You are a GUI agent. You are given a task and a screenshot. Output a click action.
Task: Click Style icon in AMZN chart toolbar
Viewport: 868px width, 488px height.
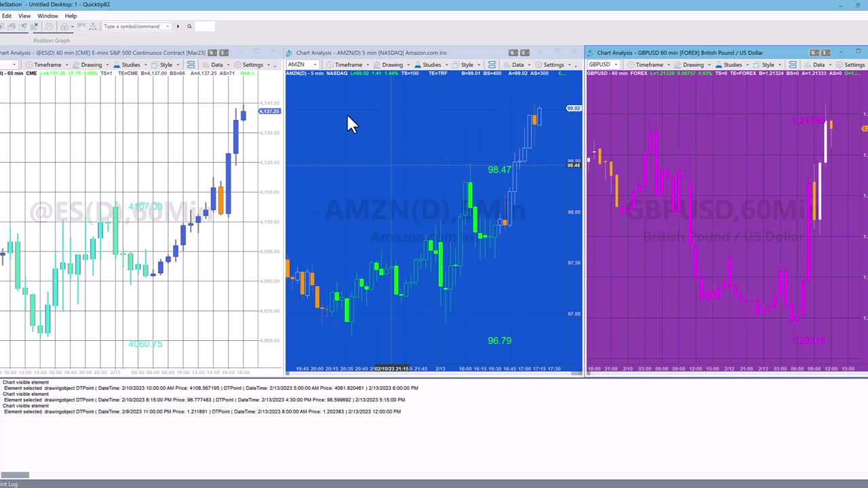click(456, 65)
